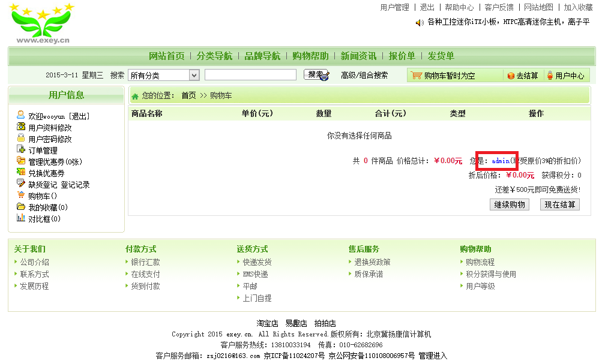Click the lock icon beside 用户密码修改
Image resolution: width=614 pixels, height=364 pixels.
coord(21,137)
